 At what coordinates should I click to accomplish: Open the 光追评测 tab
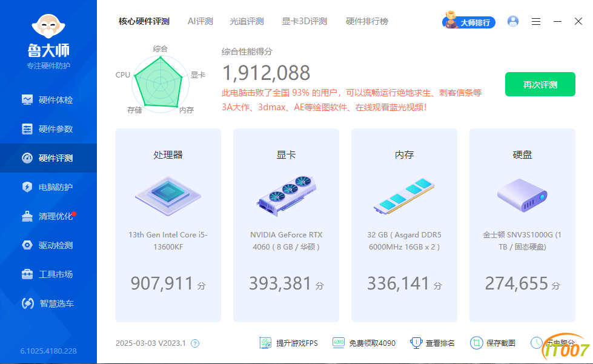[247, 22]
